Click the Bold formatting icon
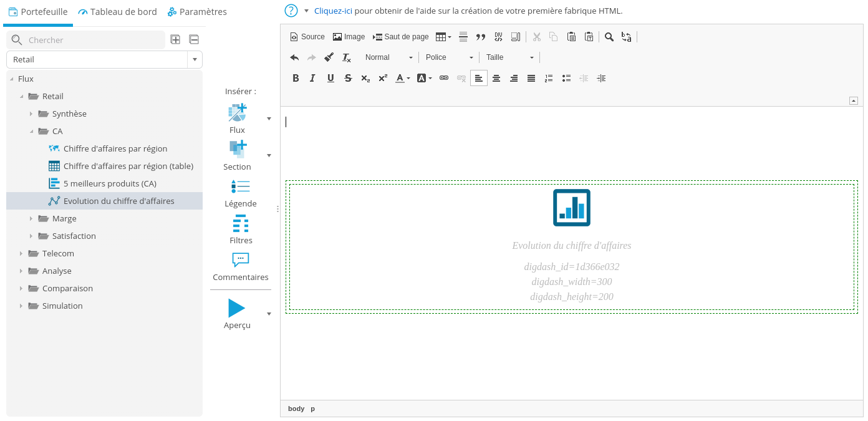This screenshot has height=421, width=868. click(x=296, y=78)
